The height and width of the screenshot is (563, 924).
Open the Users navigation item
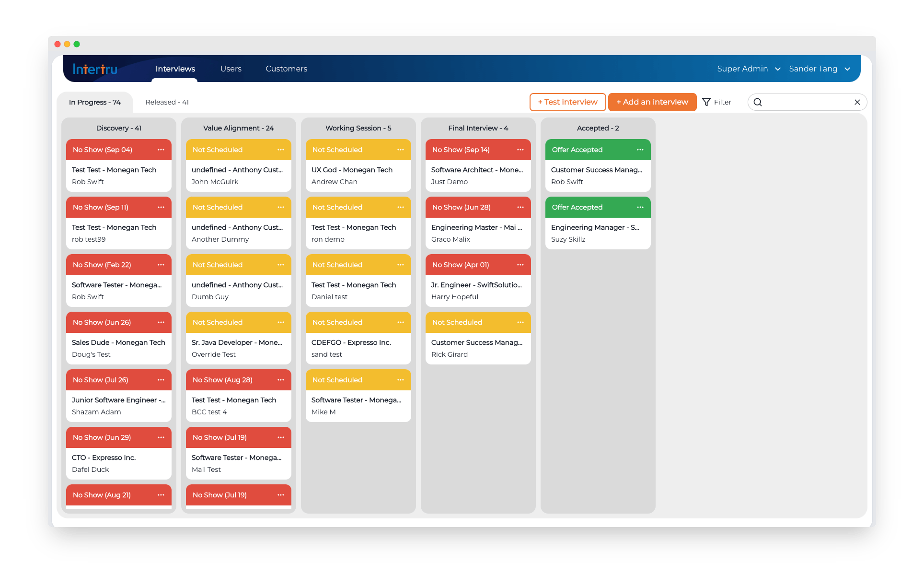231,69
